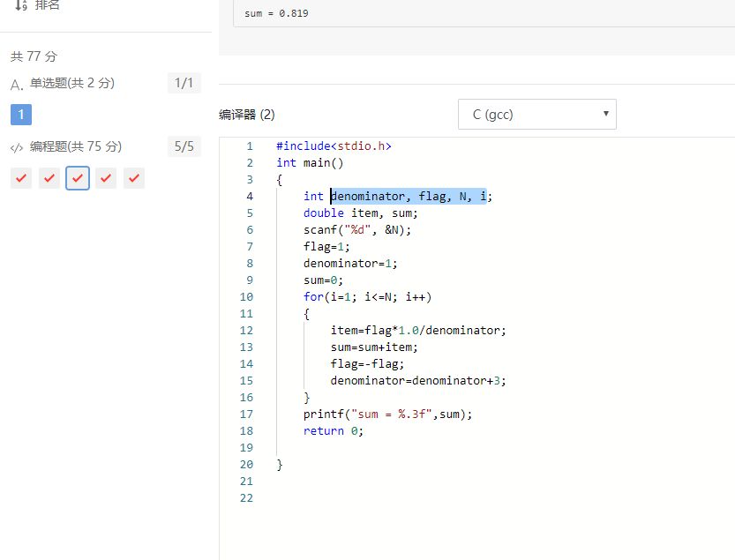
Task: Select the 编程题(共 75 分) section label
Action: coord(76,146)
